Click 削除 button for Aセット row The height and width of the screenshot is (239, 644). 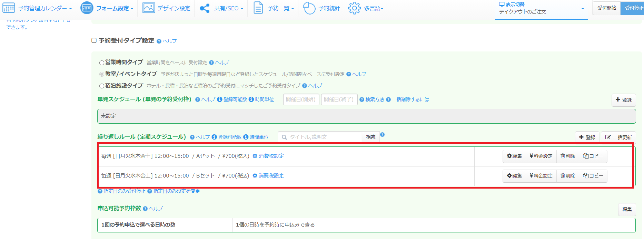[568, 156]
